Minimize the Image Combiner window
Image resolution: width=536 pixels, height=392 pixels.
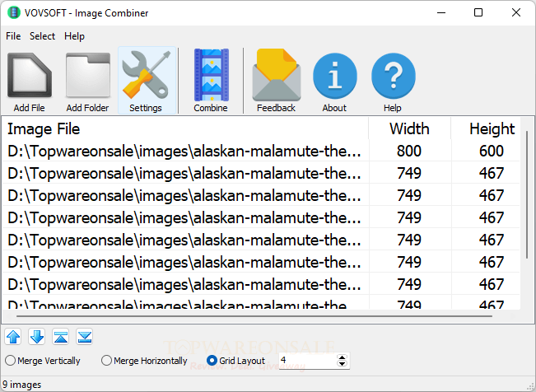pyautogui.click(x=441, y=12)
